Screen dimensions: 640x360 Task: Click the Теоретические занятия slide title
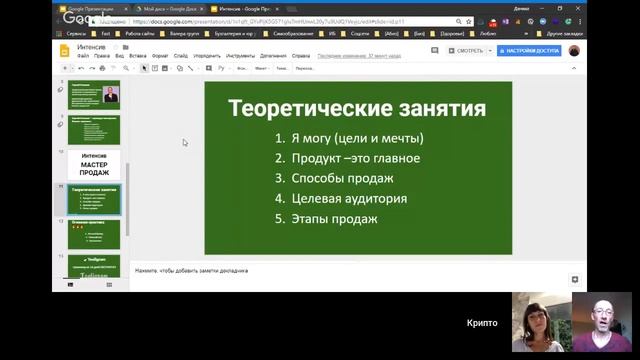tap(357, 108)
